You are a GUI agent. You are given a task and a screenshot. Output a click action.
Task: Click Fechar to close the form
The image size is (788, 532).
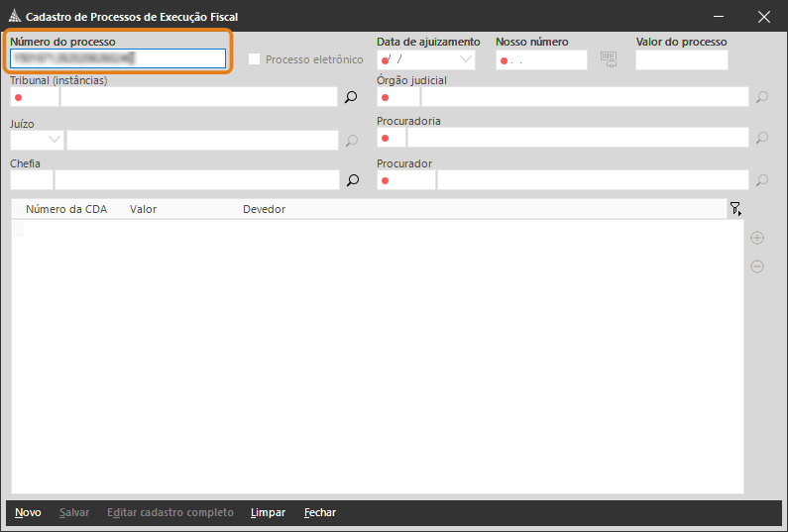pyautogui.click(x=319, y=512)
